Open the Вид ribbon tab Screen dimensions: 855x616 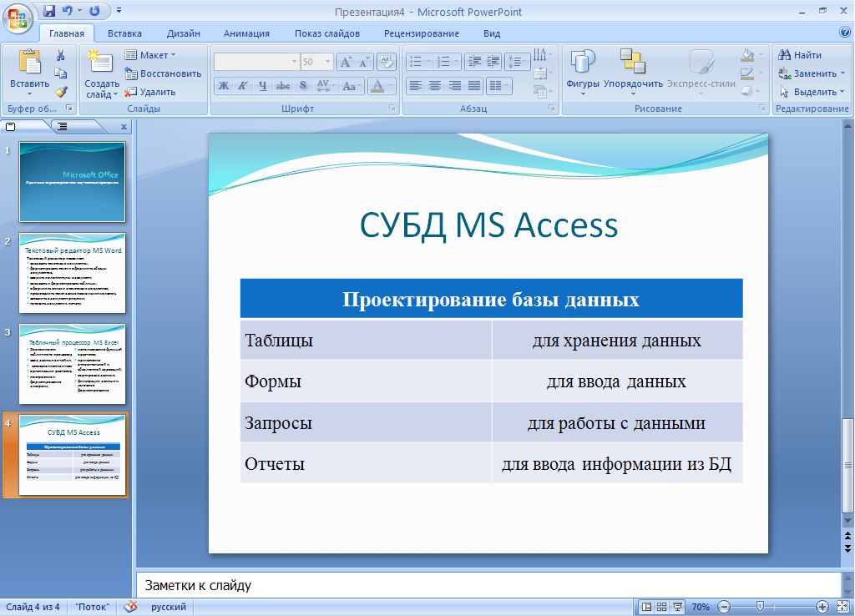point(491,33)
